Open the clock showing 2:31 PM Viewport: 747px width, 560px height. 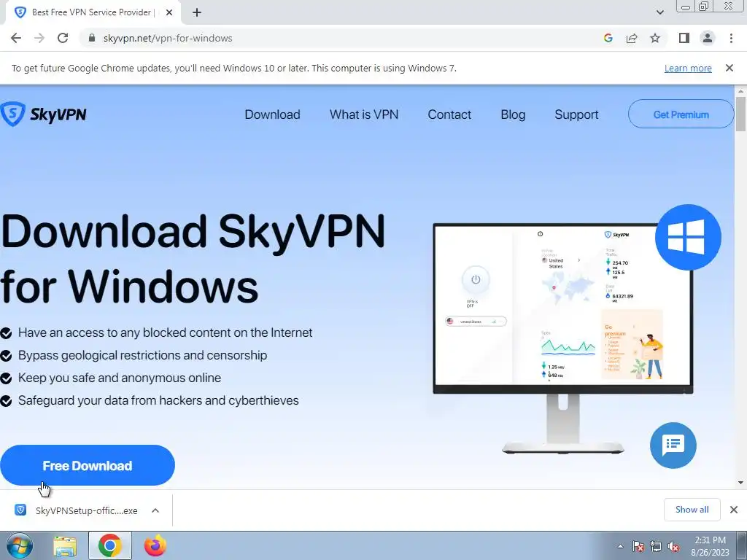click(x=710, y=546)
